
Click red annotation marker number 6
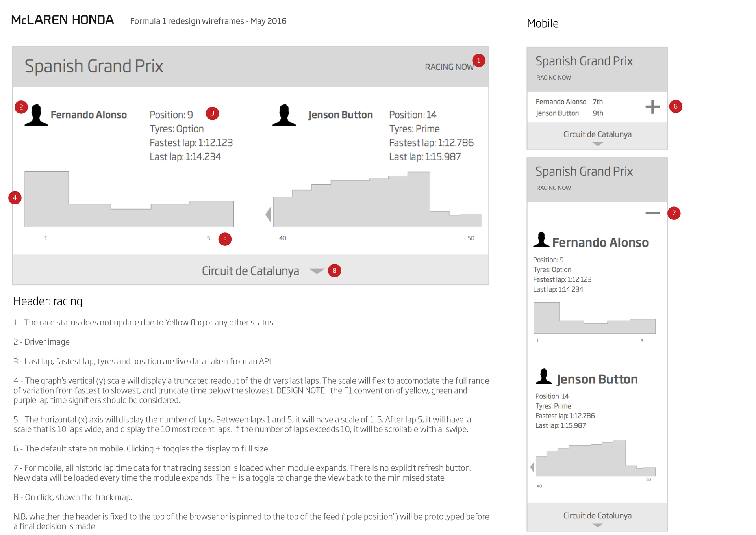[676, 106]
